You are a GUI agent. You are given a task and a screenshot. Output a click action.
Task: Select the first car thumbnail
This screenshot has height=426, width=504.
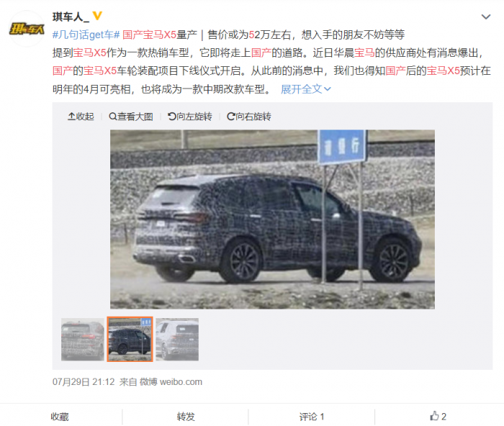[83, 339]
